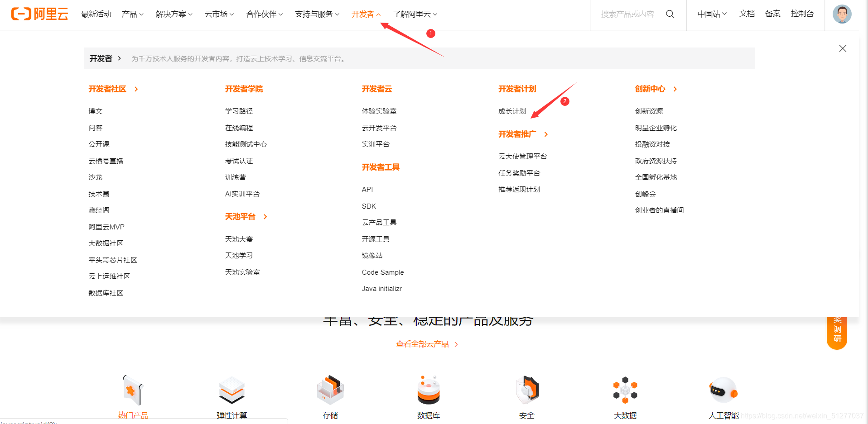Open the 技能测试中心 link

pyautogui.click(x=246, y=144)
